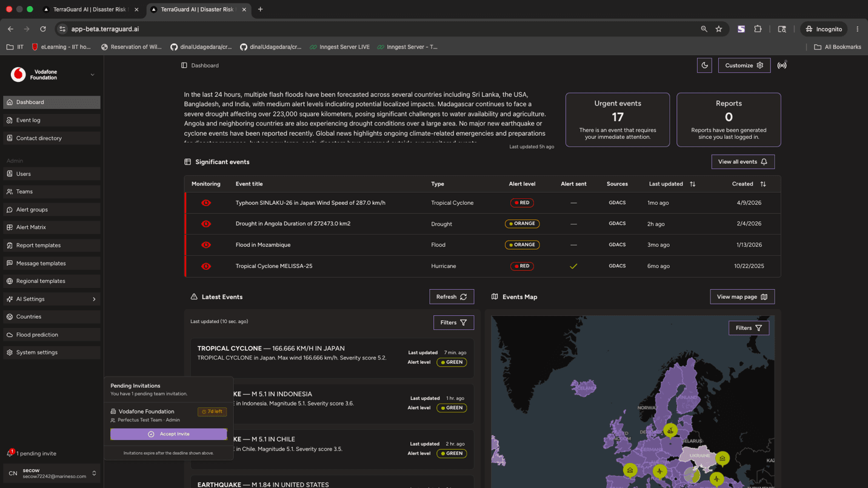Go back using the browser back arrow
Image resolution: width=868 pixels, height=488 pixels.
point(11,29)
